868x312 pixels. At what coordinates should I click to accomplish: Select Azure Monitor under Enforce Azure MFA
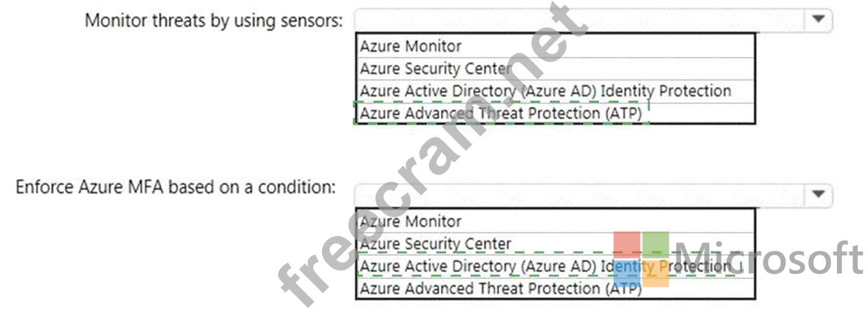(410, 222)
